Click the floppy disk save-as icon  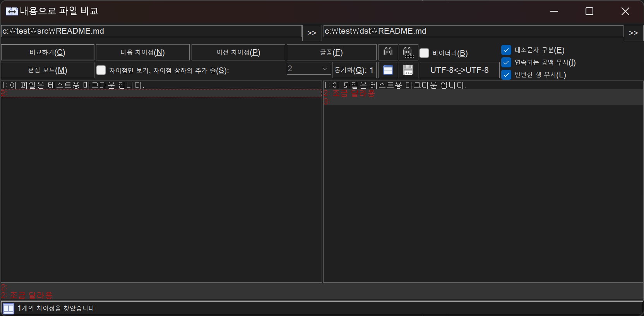coord(408,70)
